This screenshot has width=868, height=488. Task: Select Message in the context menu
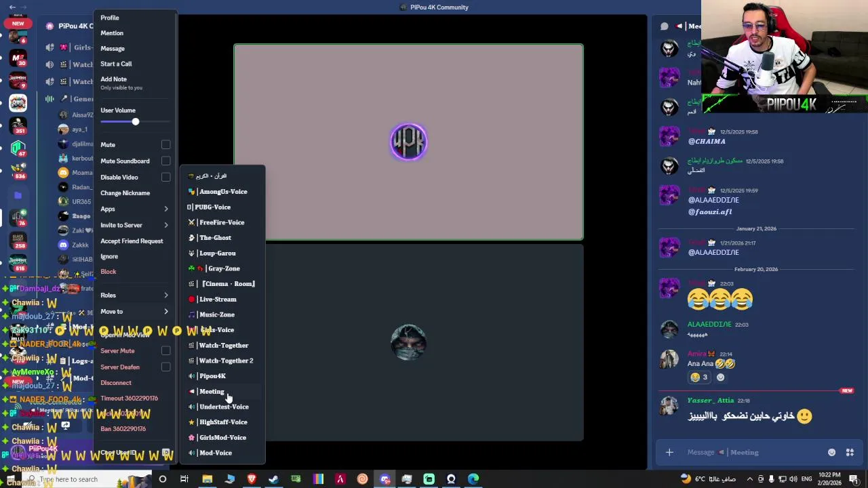(x=113, y=49)
